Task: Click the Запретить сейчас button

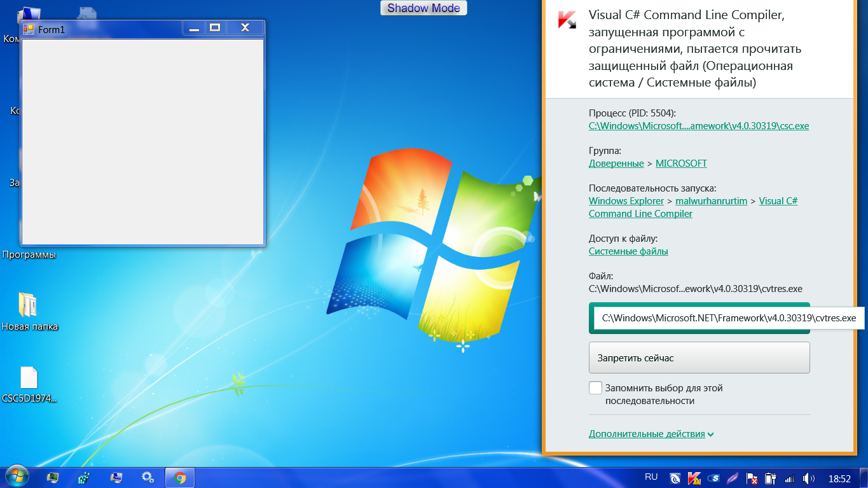Action: tap(699, 358)
